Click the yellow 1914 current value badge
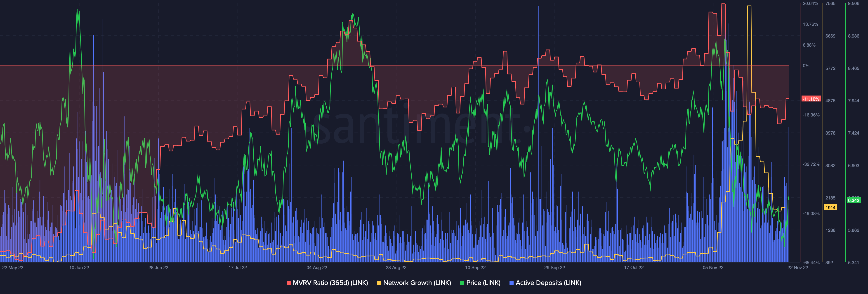868x294 pixels. click(x=830, y=207)
